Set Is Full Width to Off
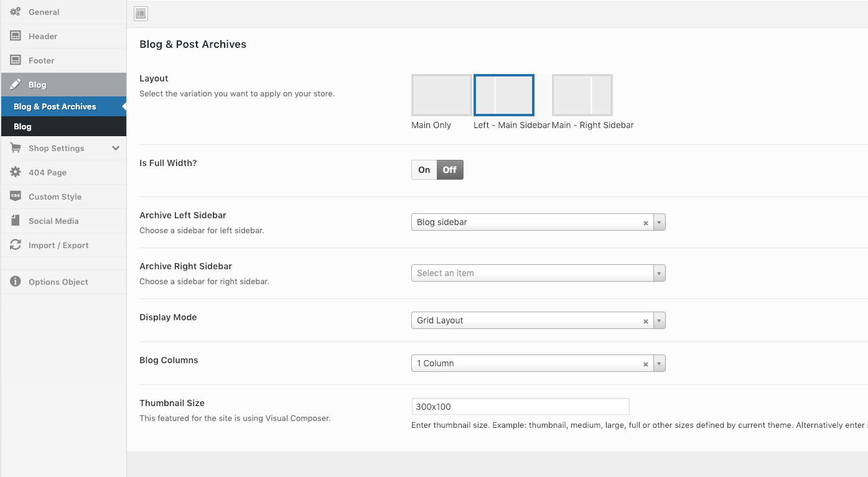 pos(450,170)
